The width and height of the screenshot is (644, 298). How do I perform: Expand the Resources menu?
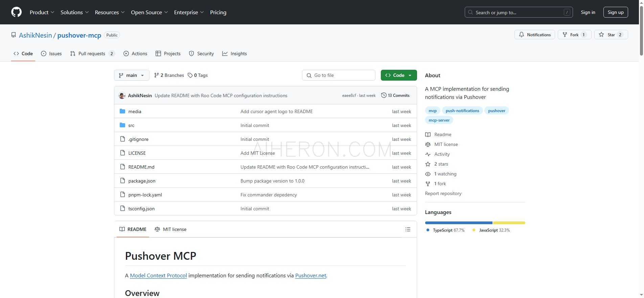click(110, 12)
